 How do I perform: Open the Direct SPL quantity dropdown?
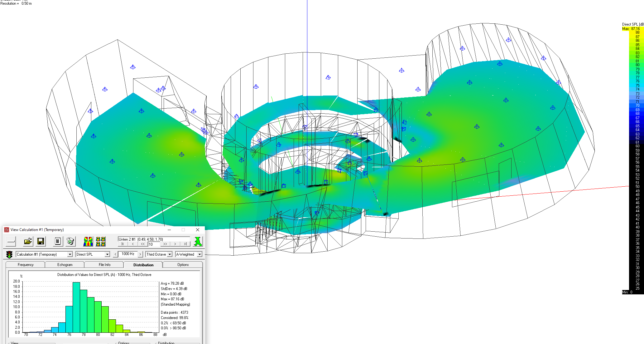click(107, 254)
